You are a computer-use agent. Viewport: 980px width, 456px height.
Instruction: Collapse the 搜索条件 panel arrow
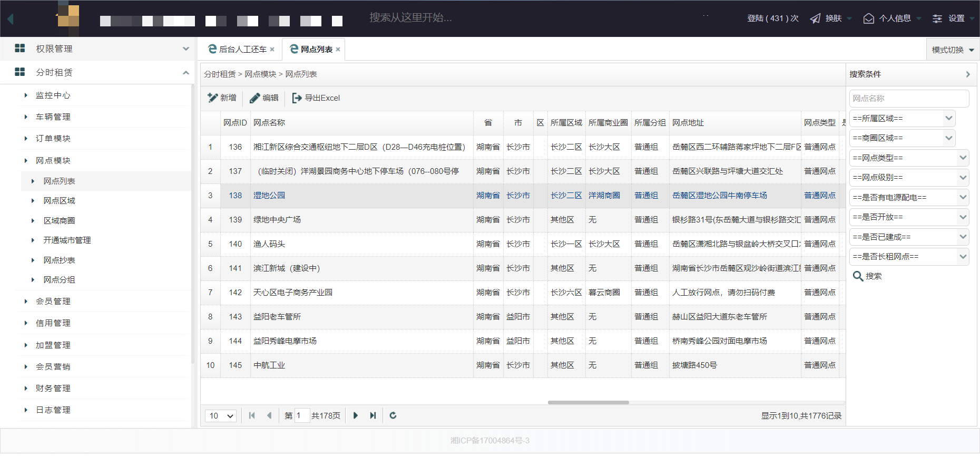tap(968, 74)
